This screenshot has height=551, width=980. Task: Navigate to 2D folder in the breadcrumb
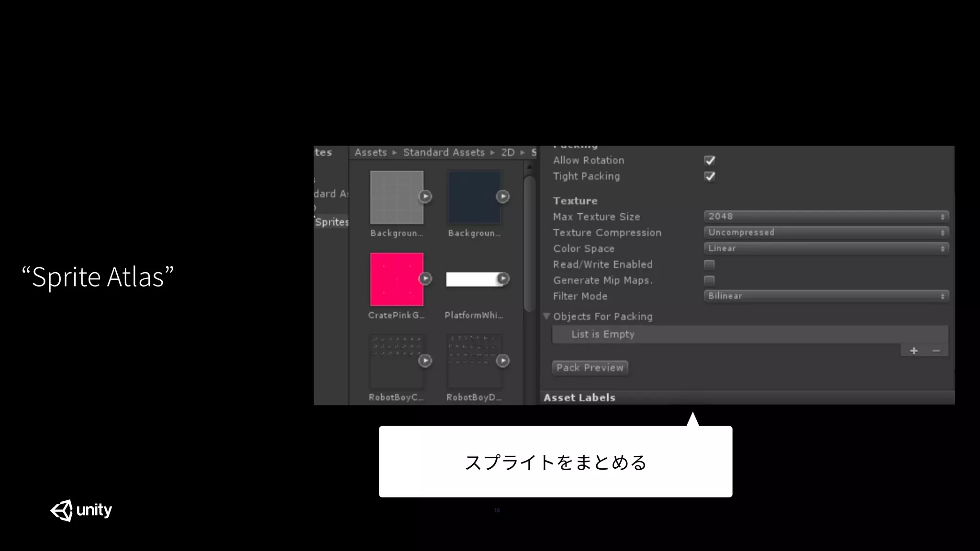(508, 153)
